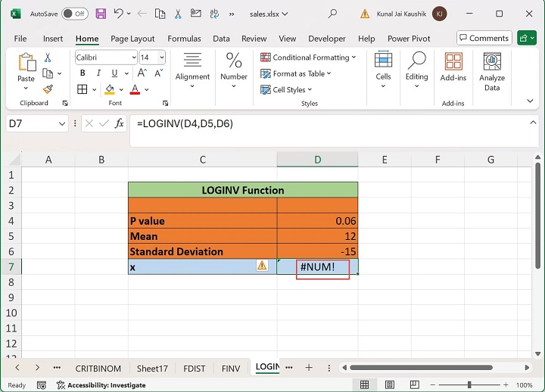Switch to Page Layout view icon

(390, 384)
